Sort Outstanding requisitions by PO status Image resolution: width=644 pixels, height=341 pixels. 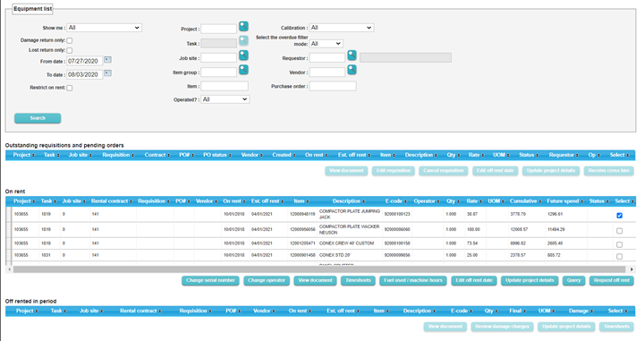[x=217, y=156]
